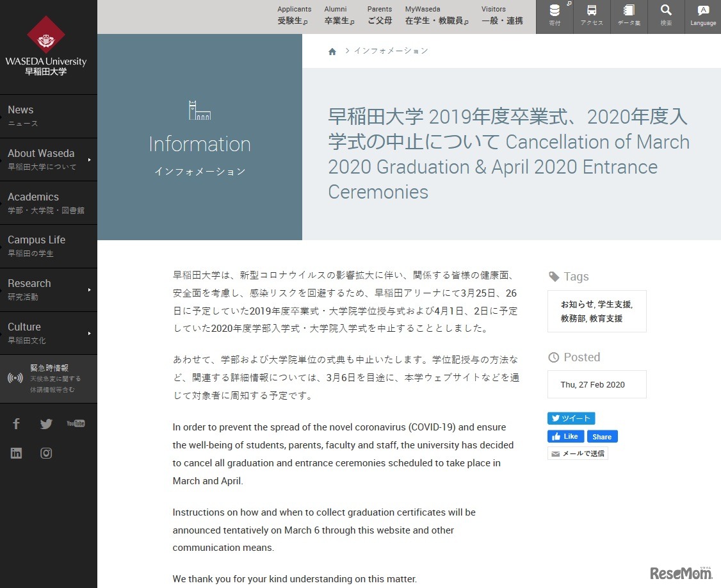Click the home icon in the breadcrumb

[x=332, y=51]
